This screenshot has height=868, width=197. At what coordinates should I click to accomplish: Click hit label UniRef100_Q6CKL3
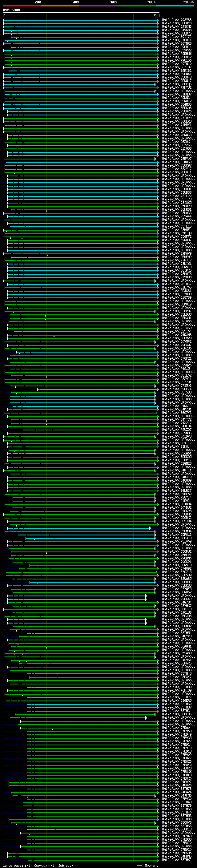177,829
